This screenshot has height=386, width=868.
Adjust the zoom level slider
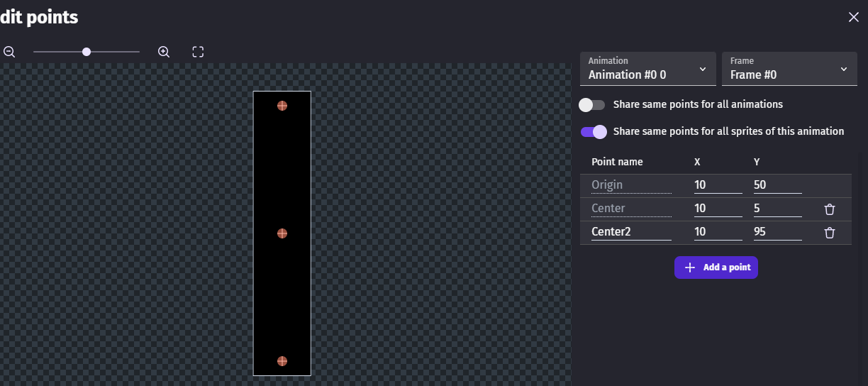87,52
